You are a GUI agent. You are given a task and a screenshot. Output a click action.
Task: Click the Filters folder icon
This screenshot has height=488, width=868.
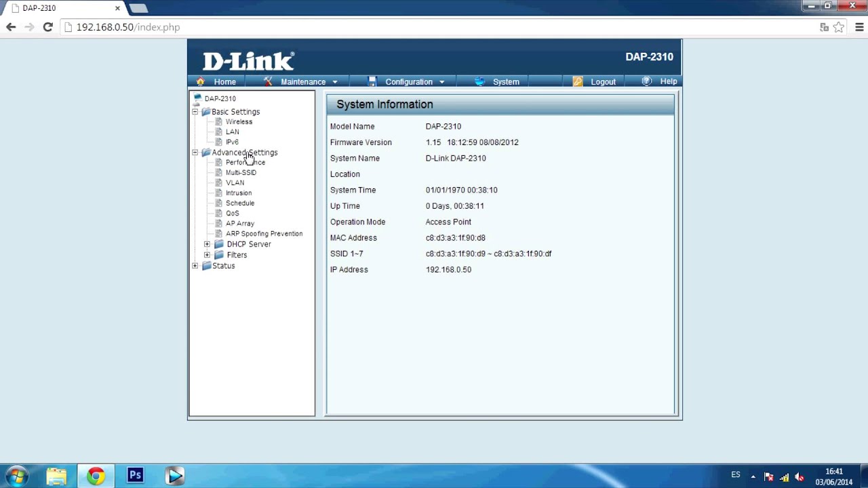click(x=218, y=255)
